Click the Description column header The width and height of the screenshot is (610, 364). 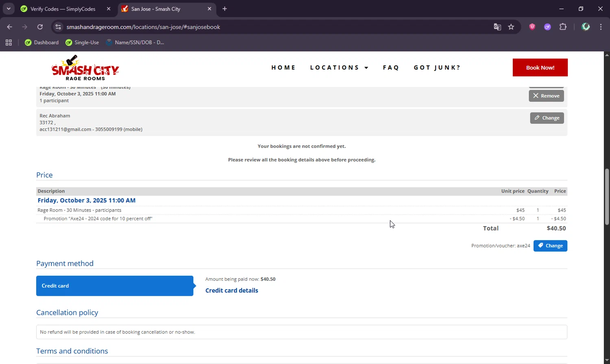click(x=51, y=191)
